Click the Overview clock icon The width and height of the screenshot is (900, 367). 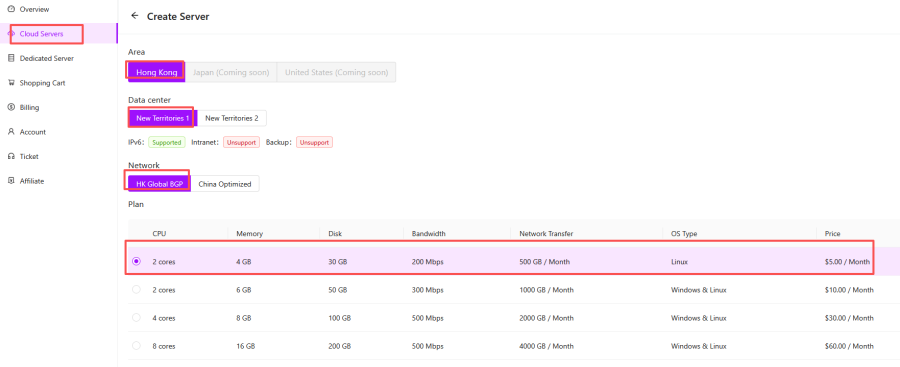pos(11,9)
